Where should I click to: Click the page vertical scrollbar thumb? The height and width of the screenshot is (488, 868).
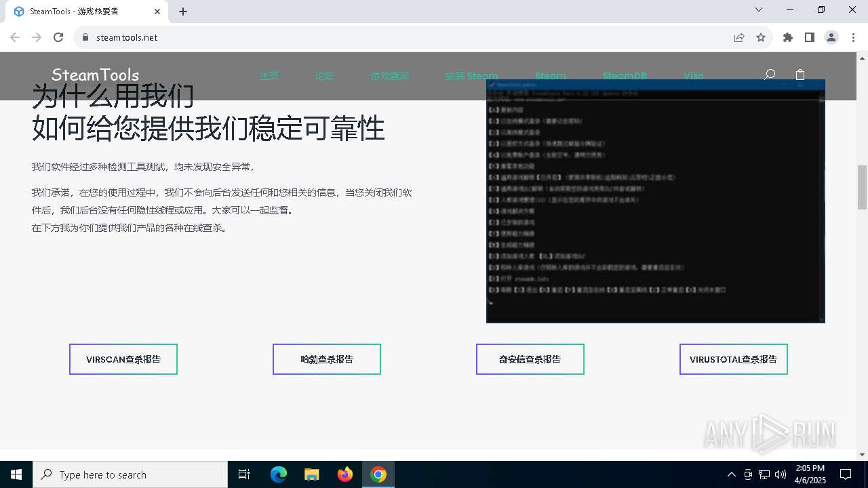point(863,187)
